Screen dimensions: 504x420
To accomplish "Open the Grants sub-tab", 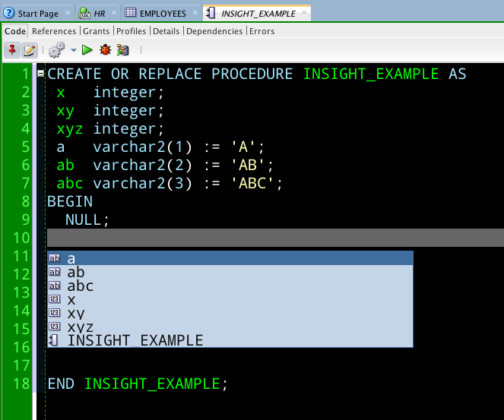I will click(x=97, y=31).
